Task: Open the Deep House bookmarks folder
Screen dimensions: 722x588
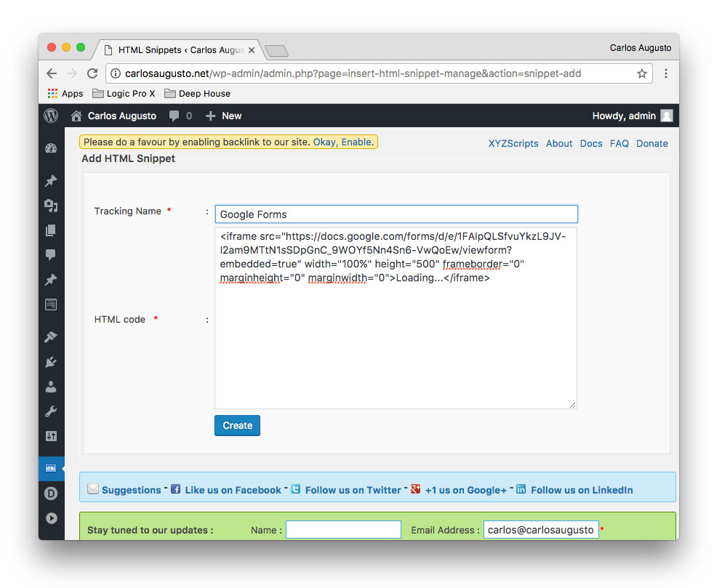Action: (198, 94)
